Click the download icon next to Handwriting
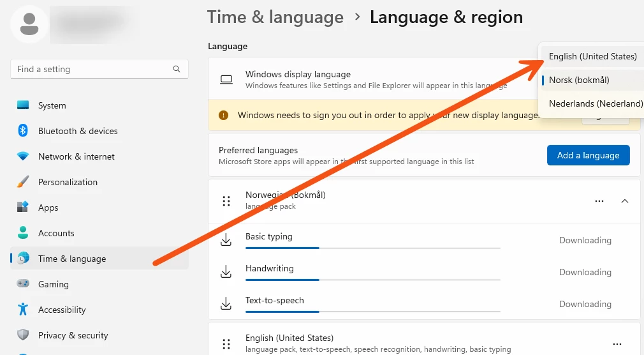 (x=226, y=271)
